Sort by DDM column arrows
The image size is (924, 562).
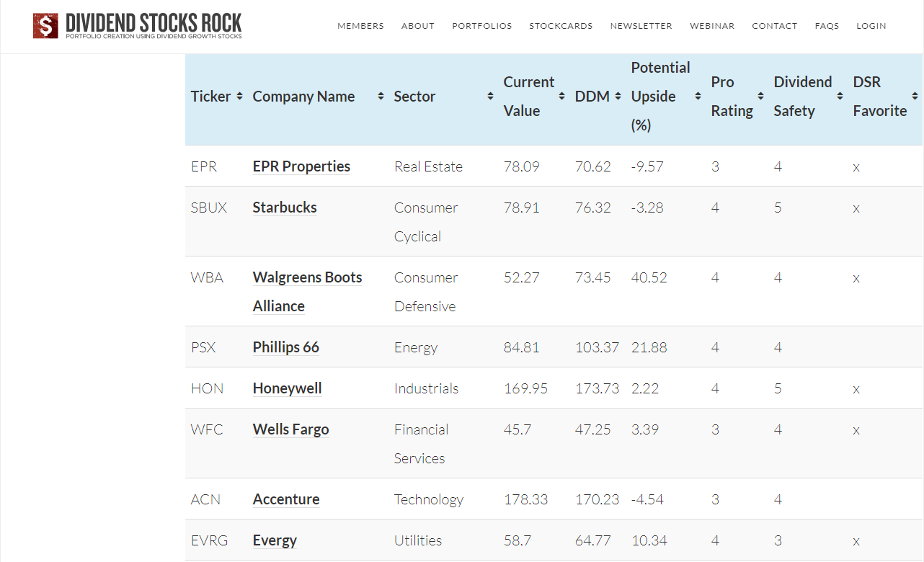pyautogui.click(x=618, y=97)
